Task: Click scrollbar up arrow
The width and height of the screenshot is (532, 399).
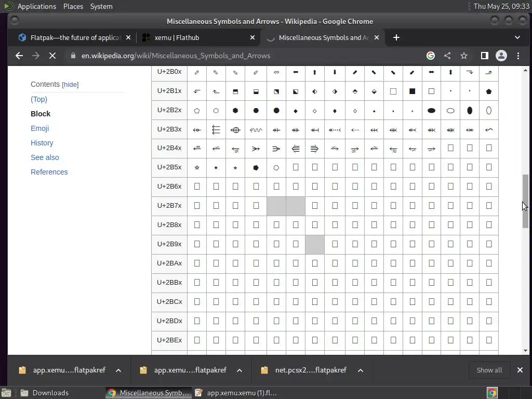Action: [x=525, y=70]
